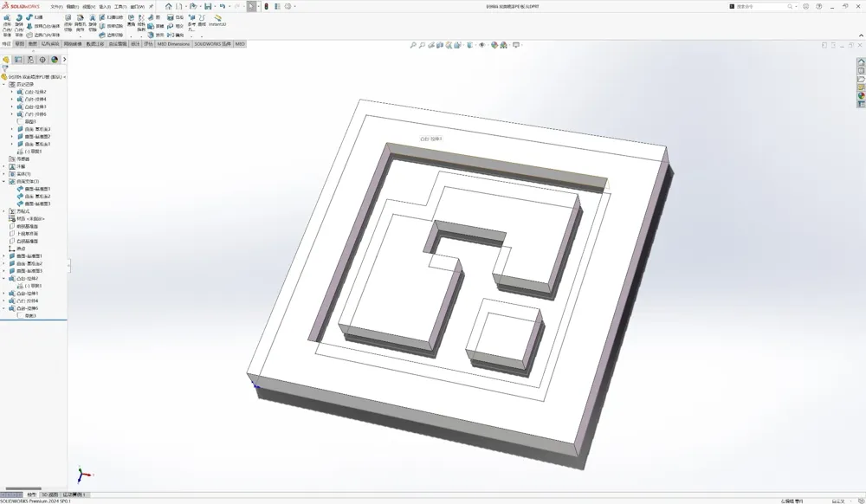This screenshot has height=504, width=866.
Task: Collapse 凸台-拉伸6 at tree bottom
Action: point(3,308)
